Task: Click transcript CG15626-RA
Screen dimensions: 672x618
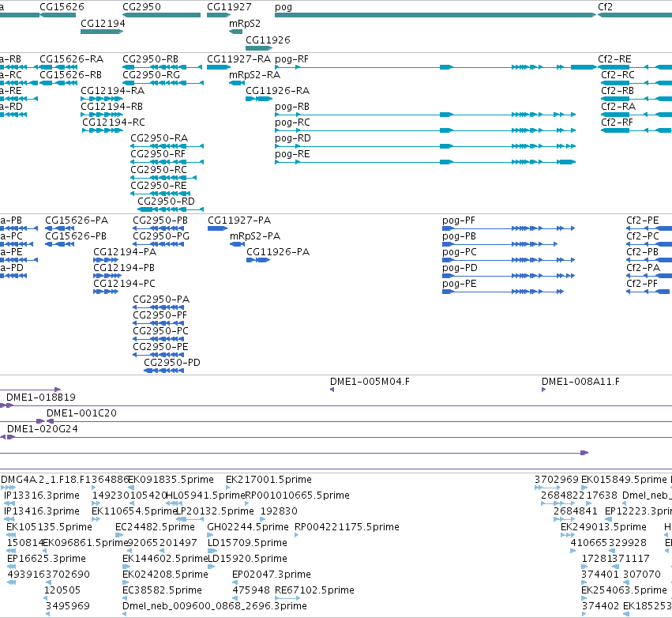Action: pyautogui.click(x=58, y=67)
